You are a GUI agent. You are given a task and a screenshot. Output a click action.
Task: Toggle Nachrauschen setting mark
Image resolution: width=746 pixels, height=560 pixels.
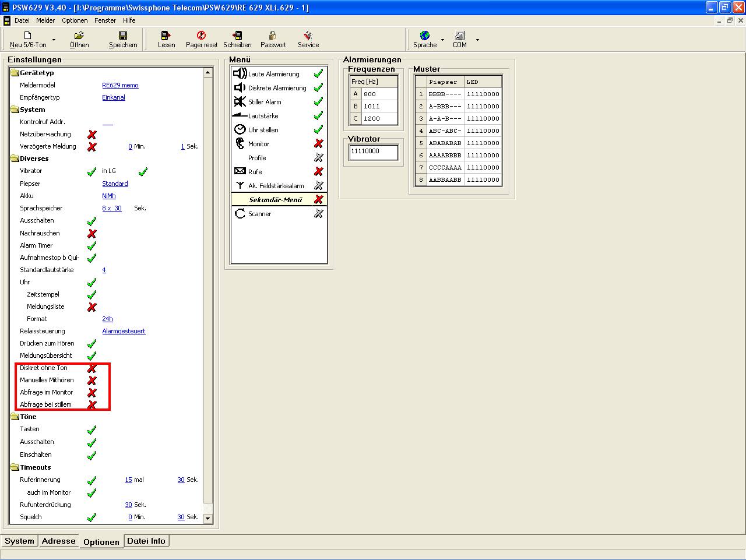click(x=92, y=234)
